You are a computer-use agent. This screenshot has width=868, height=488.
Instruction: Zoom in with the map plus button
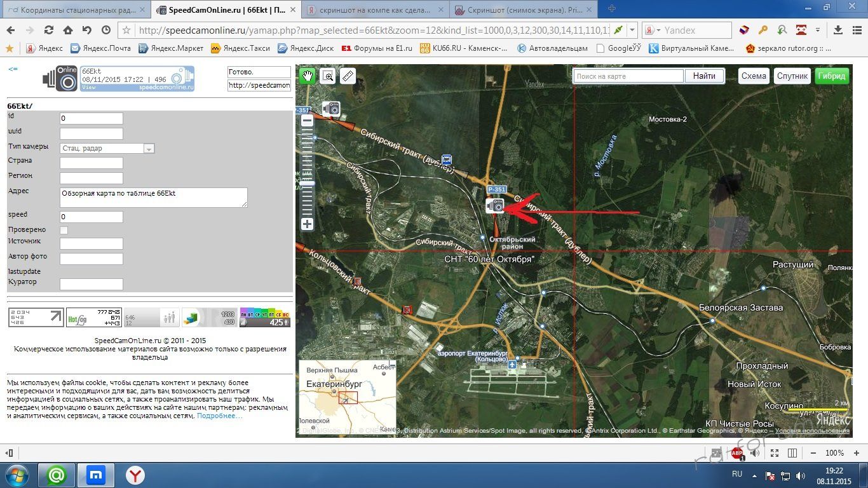tap(307, 224)
